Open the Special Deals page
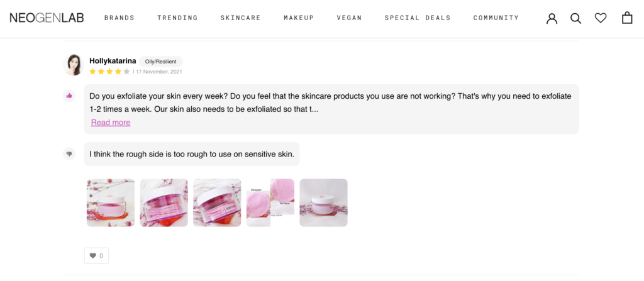Image resolution: width=644 pixels, height=281 pixels. click(418, 18)
